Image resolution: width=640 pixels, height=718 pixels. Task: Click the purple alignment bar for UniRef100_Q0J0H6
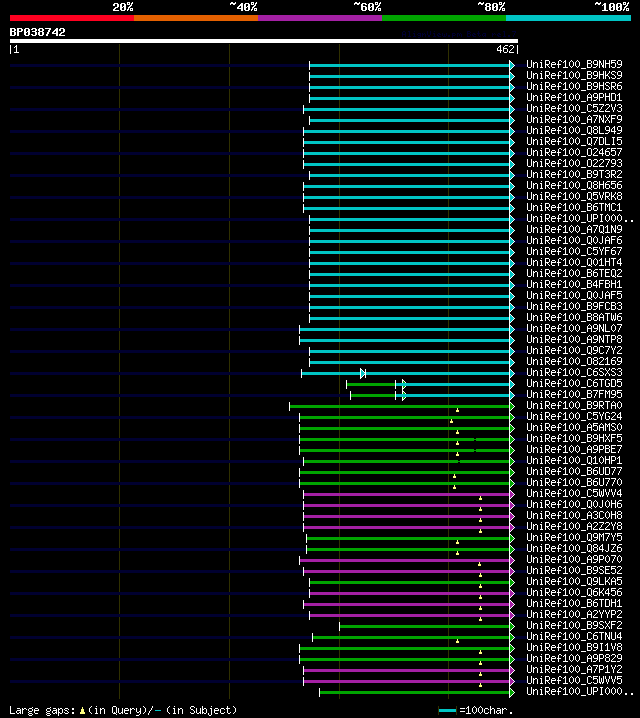click(407, 505)
